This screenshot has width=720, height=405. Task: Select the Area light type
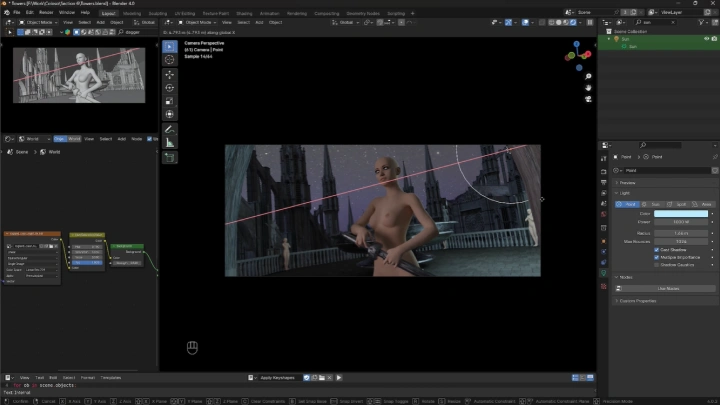click(703, 204)
